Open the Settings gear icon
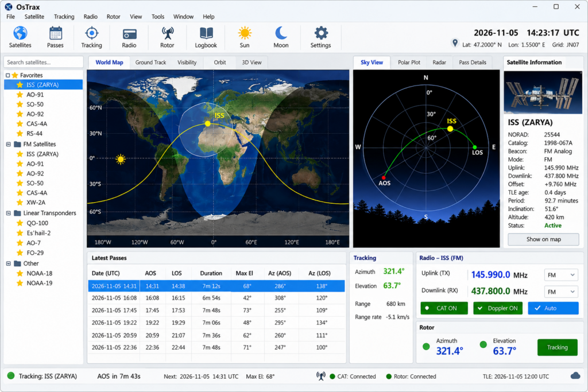Image resolution: width=588 pixels, height=392 pixels. (x=321, y=33)
